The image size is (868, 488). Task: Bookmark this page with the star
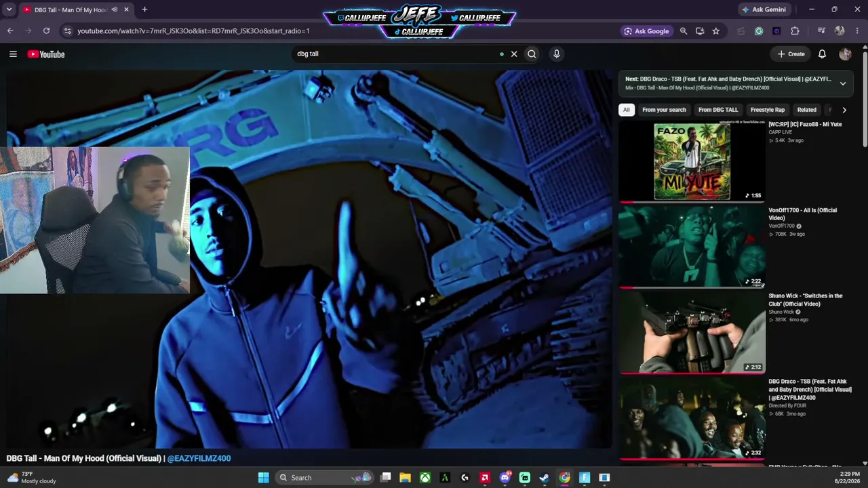click(715, 30)
